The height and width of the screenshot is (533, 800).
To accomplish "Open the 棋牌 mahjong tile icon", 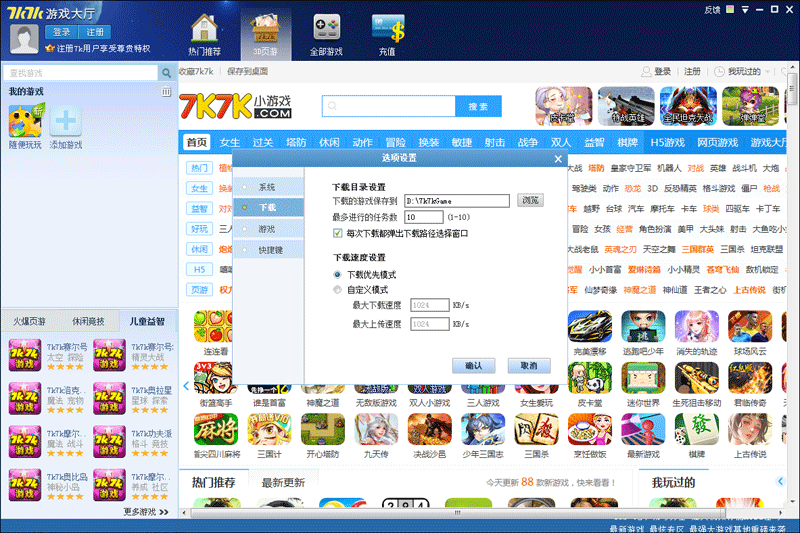I will click(x=696, y=429).
